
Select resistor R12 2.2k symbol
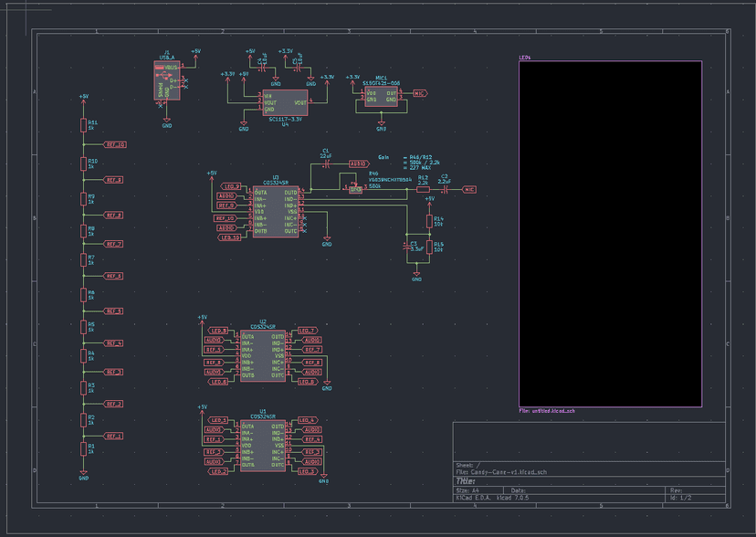point(423,189)
